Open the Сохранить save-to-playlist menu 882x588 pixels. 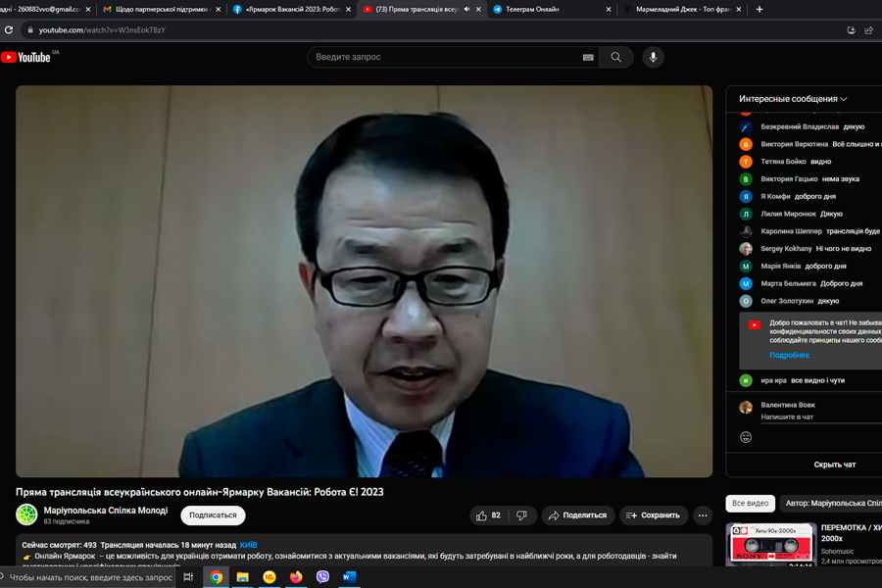tap(653, 515)
